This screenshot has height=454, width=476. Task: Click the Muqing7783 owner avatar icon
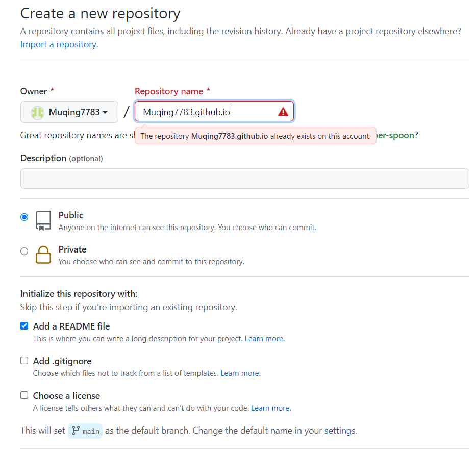37,112
